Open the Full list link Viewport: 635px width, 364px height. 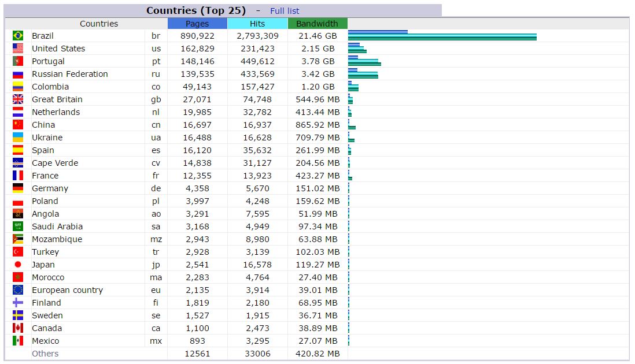point(285,11)
